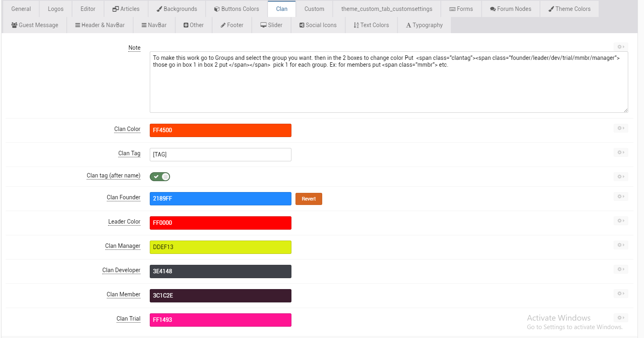Click the Clan Tag setting label
The height and width of the screenshot is (338, 644).
click(x=129, y=153)
